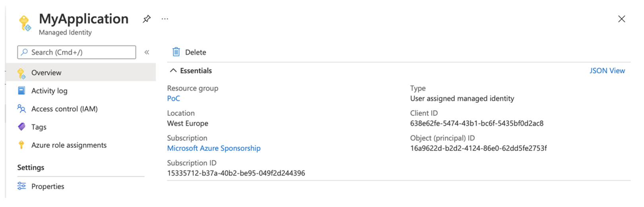Open the JSON View link
The width and height of the screenshot is (644, 207).
click(x=607, y=70)
